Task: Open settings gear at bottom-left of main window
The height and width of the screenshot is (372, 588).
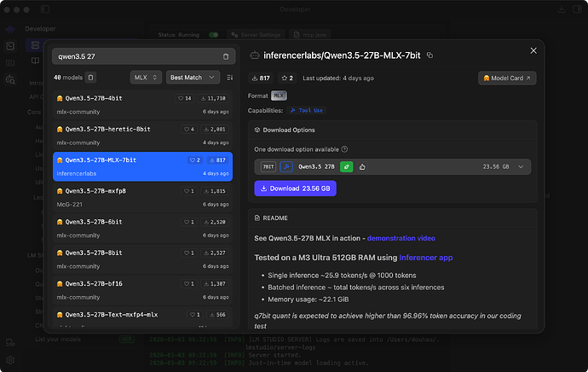Action: coord(10,360)
